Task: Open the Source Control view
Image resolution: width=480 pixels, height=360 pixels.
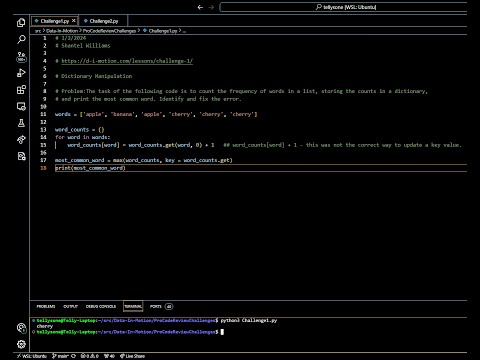Action: pyautogui.click(x=21, y=56)
